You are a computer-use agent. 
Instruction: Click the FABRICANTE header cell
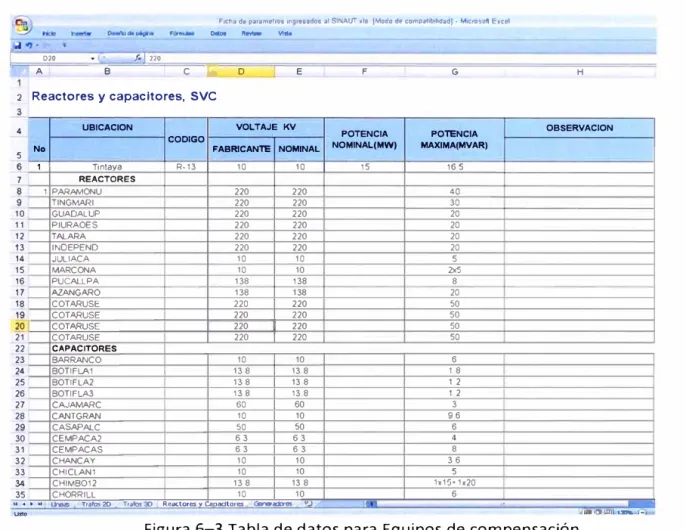[x=241, y=149]
